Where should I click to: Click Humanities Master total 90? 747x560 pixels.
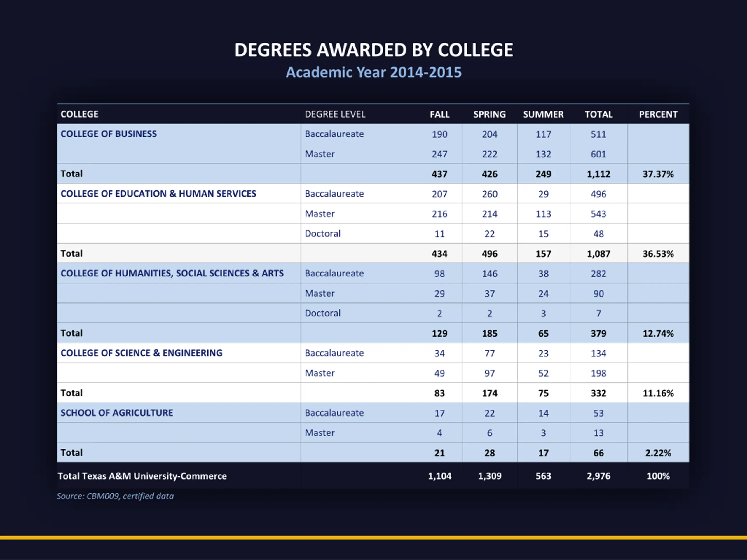(598, 294)
